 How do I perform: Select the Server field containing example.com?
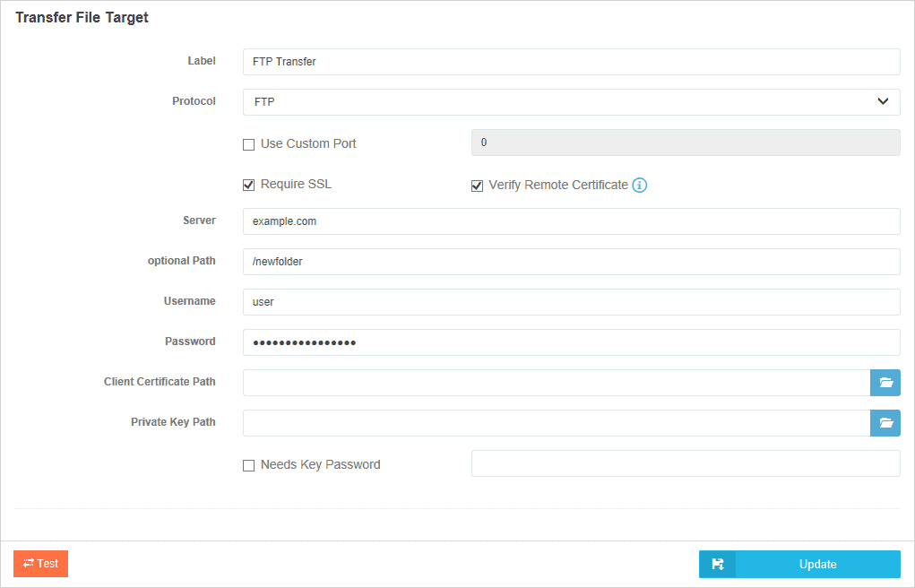571,220
